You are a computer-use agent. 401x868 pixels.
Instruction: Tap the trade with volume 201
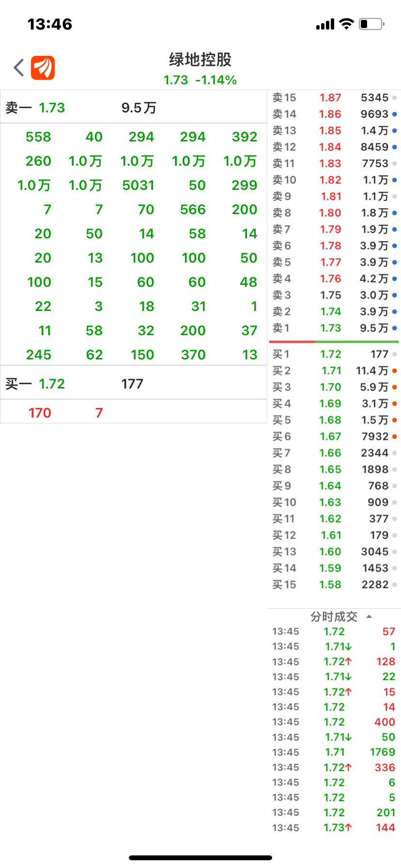(x=334, y=813)
